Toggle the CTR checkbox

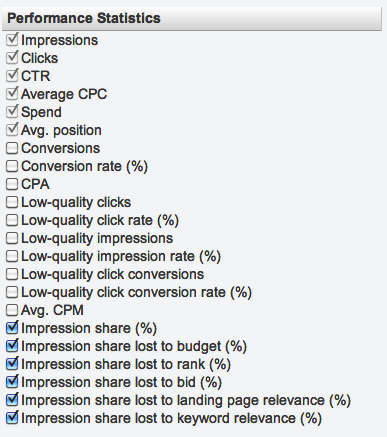(x=12, y=76)
